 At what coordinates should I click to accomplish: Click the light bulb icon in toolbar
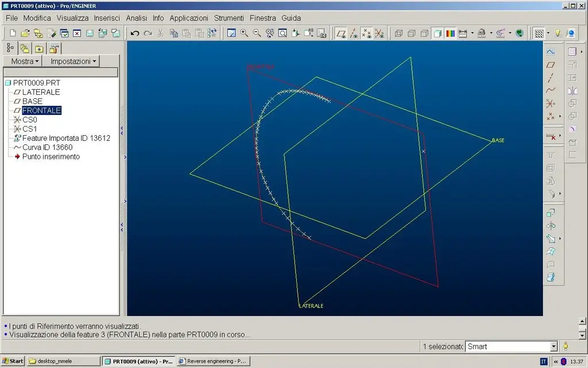point(558,33)
